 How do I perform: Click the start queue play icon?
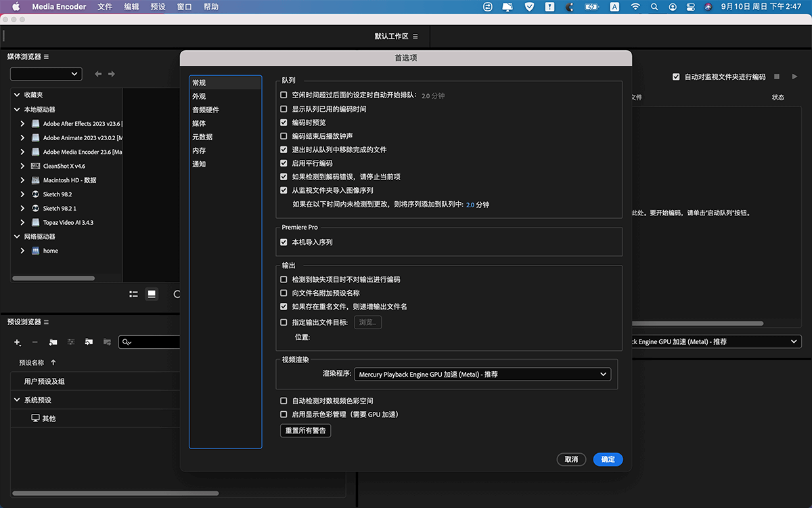(x=795, y=77)
